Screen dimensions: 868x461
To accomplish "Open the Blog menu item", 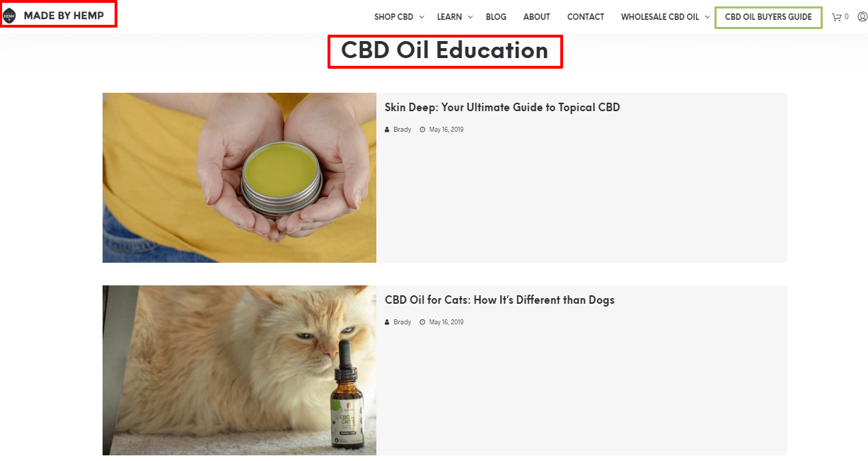I will coord(496,17).
